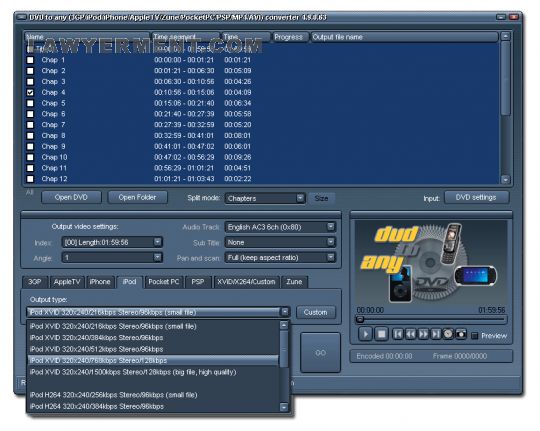Click the output type list scroll-down arrow
540x431 pixels.
[x=284, y=407]
